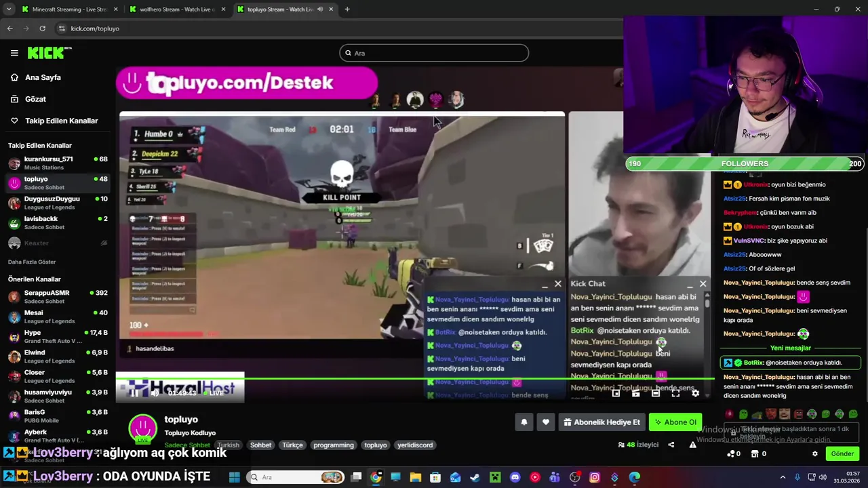Open Closer recommended channel
The width and height of the screenshot is (868, 488).
[58, 376]
